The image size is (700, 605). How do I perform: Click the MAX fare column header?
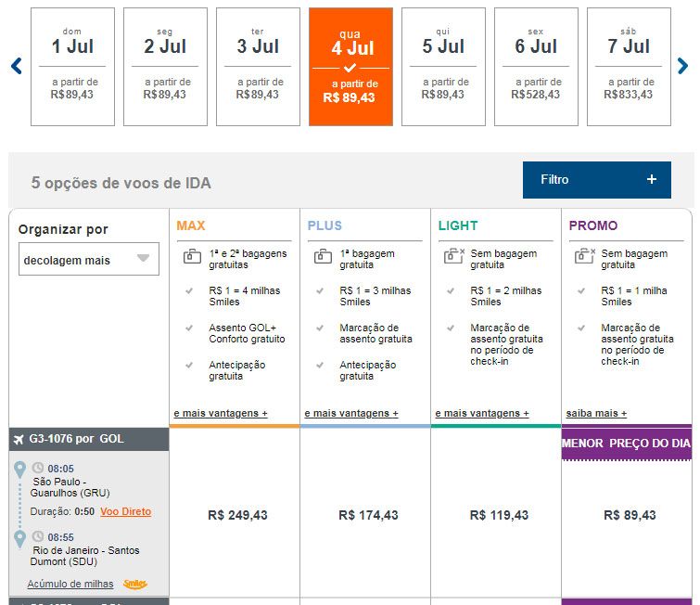[191, 225]
